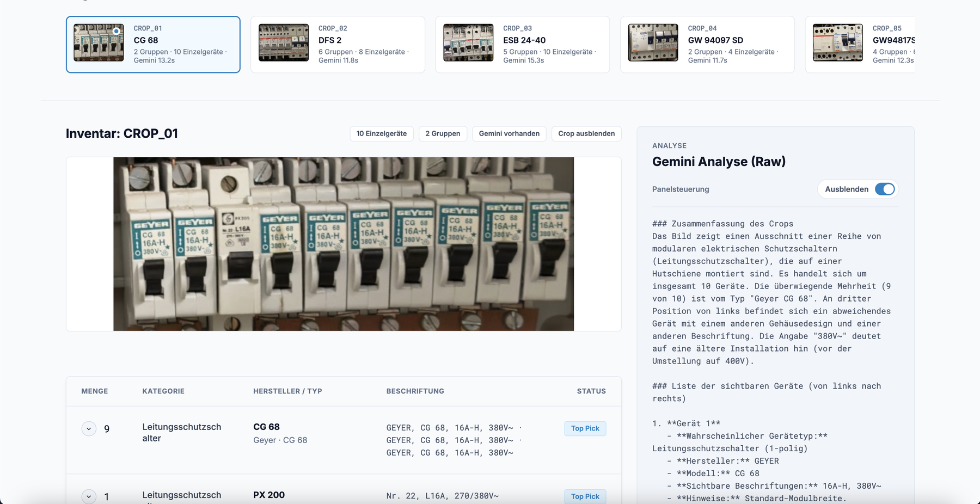This screenshot has width=980, height=504.
Task: Open the CROP_02 DFS 2 card
Action: pos(338,44)
